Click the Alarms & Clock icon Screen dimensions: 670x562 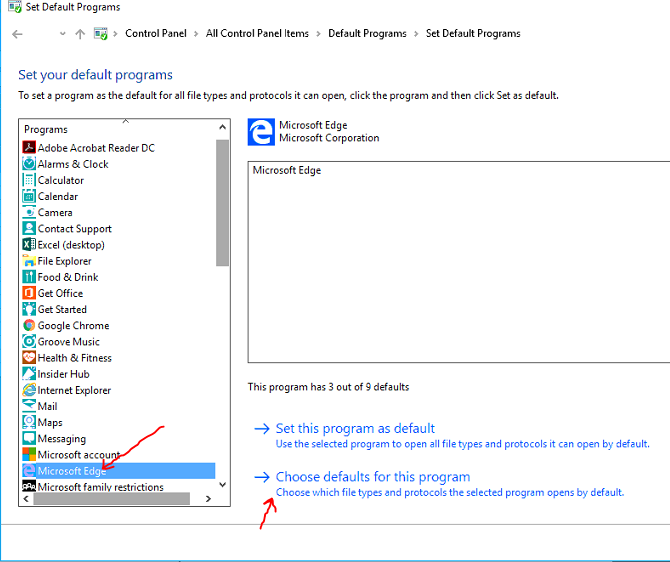click(x=29, y=164)
